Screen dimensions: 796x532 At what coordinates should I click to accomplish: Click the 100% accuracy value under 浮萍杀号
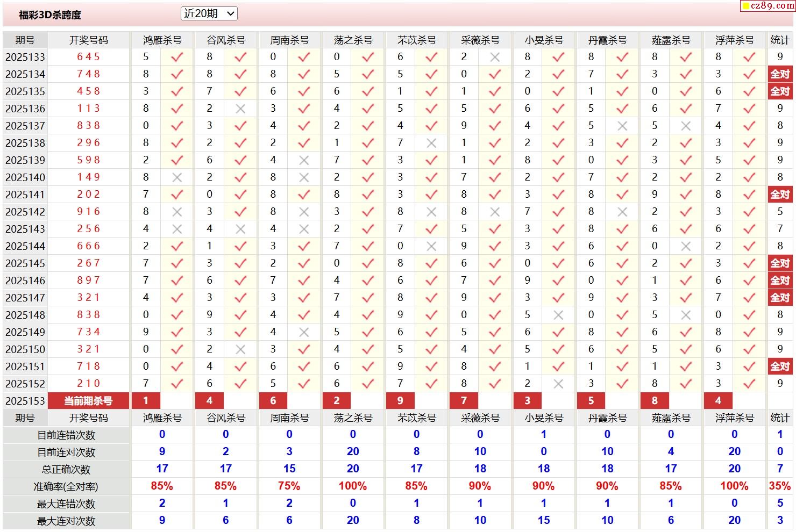click(x=734, y=486)
